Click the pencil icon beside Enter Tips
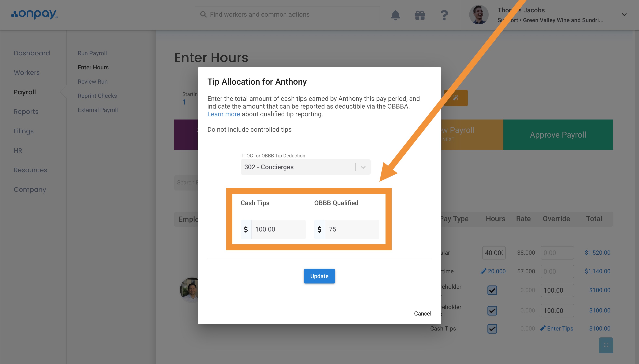 (x=543, y=328)
